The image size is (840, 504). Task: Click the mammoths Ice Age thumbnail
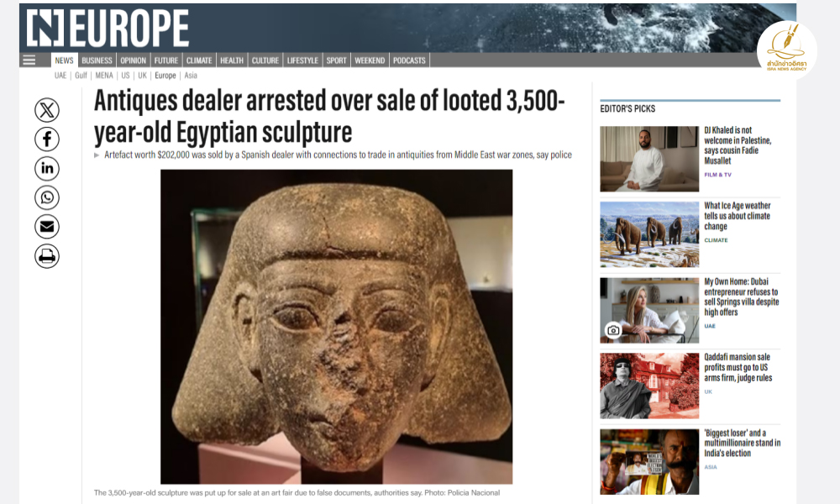(649, 234)
